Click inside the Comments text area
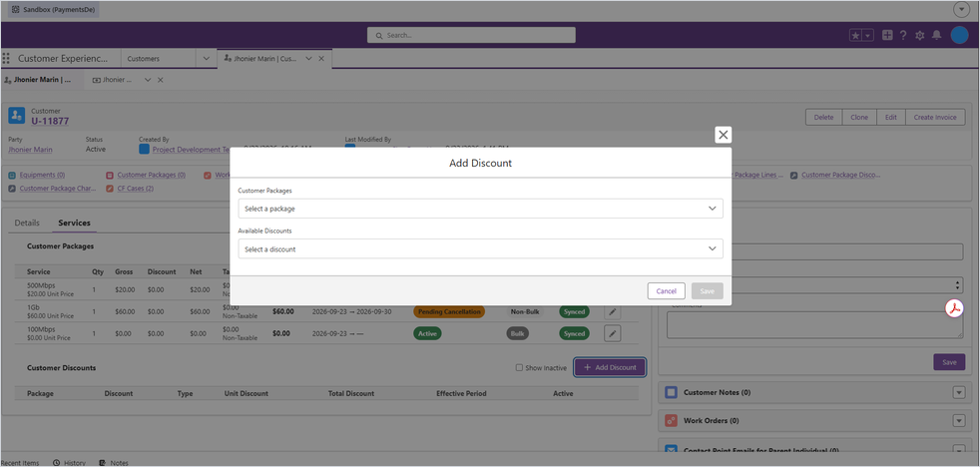 point(815,325)
